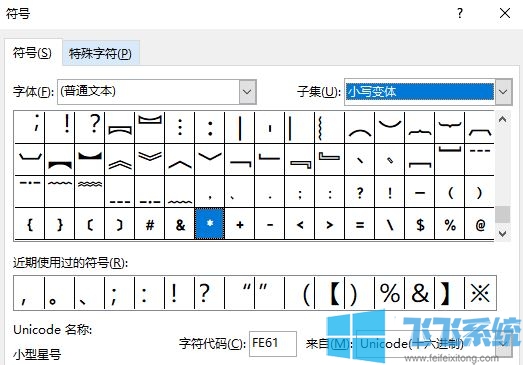The height and width of the screenshot is (365, 523).
Task: Pick the recent full-width semicolon symbol
Action: point(119,293)
